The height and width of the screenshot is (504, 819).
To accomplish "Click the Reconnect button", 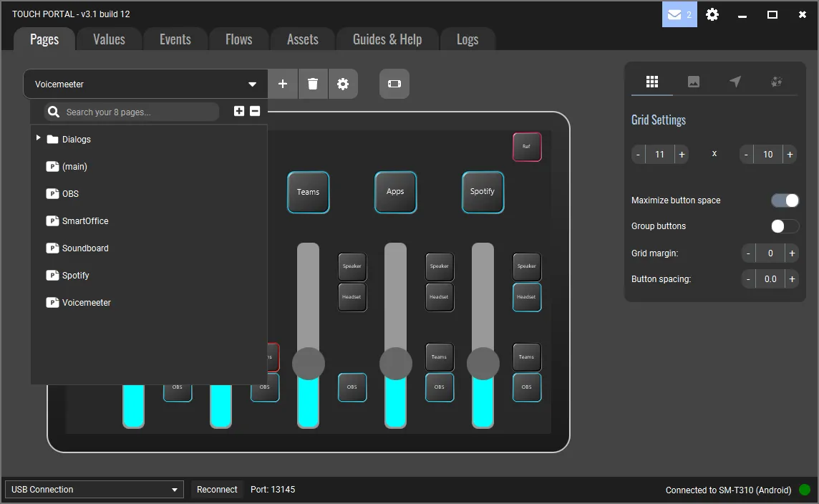I will [x=217, y=490].
